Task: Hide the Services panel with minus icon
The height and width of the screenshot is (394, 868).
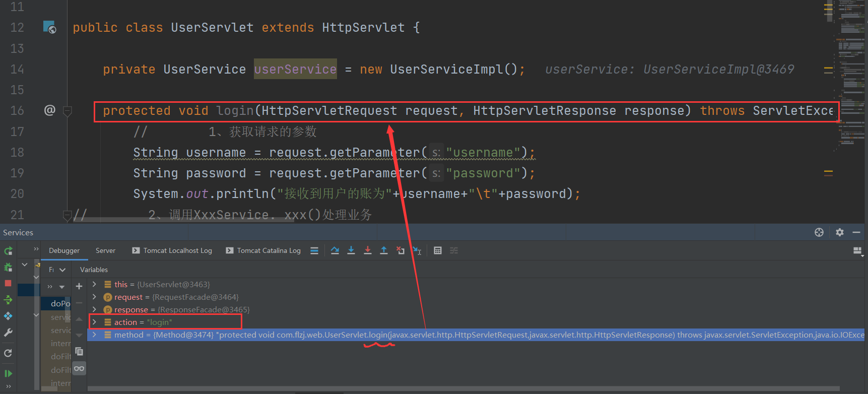Action: 856,232
